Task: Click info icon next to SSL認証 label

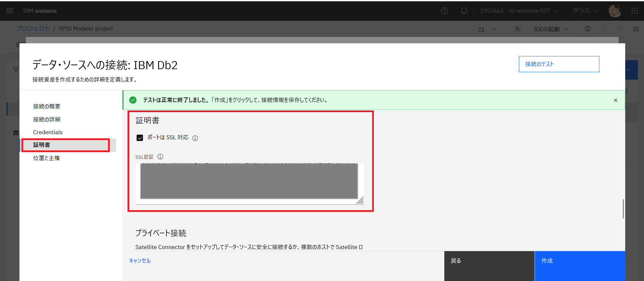Action: click(160, 157)
